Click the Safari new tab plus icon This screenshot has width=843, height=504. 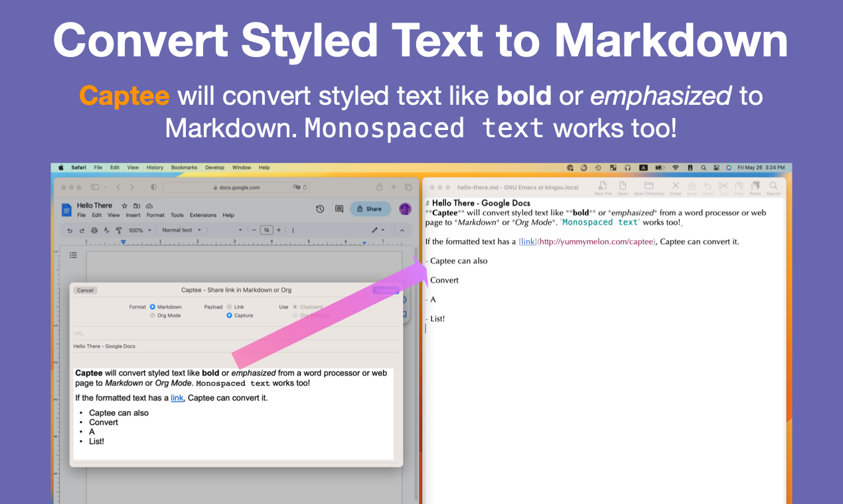394,188
